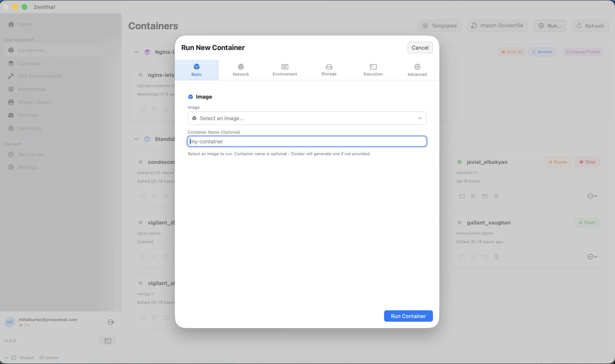This screenshot has width=615, height=364.
Task: Pause the jovial_elbakyan container
Action: point(558,162)
